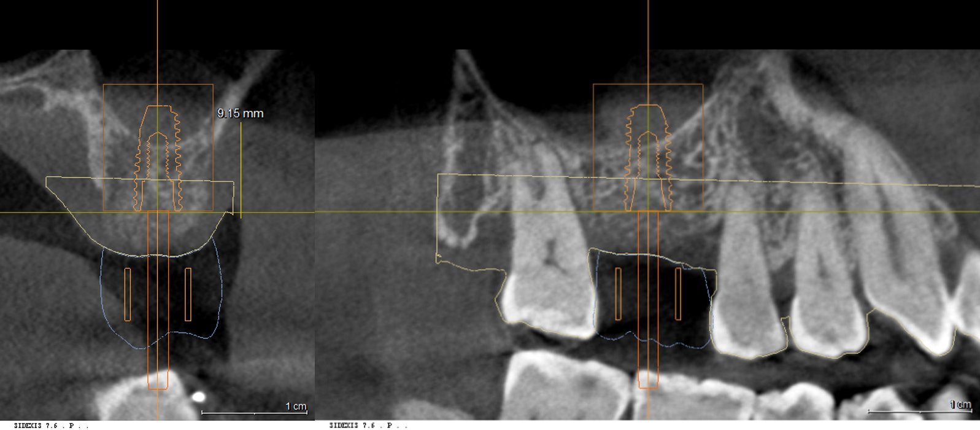
Task: Click the SIDEXIS 7.6 label under left view
Action: (x=50, y=424)
